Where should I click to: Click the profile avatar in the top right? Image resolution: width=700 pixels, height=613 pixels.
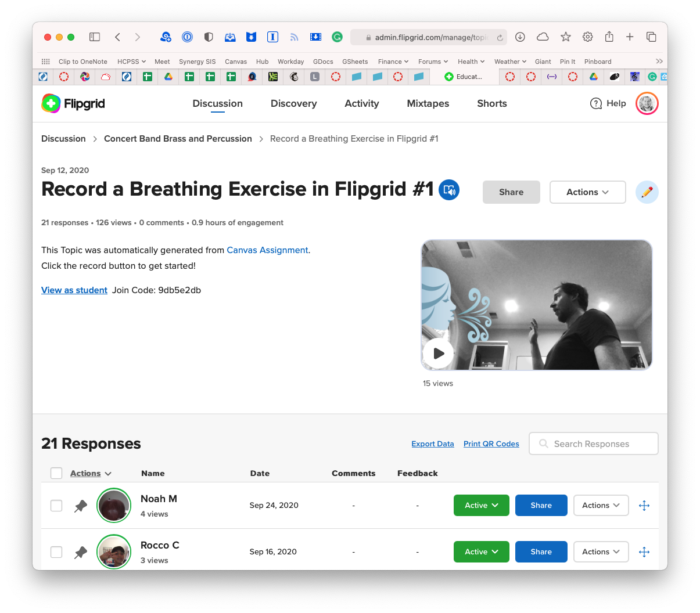[647, 103]
